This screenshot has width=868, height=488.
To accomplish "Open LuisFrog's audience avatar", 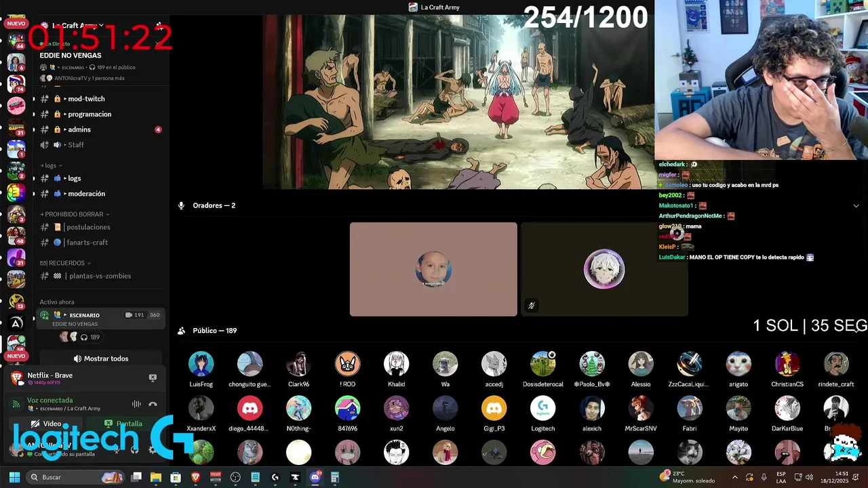I will [x=201, y=364].
